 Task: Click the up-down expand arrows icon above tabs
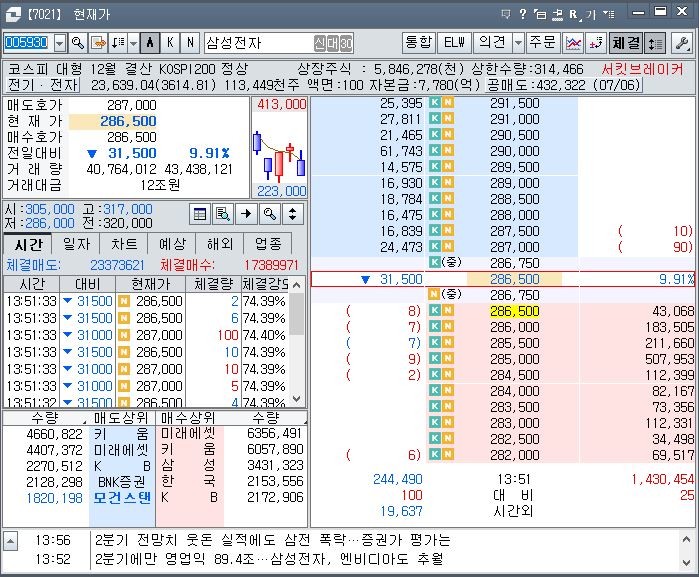pos(292,214)
